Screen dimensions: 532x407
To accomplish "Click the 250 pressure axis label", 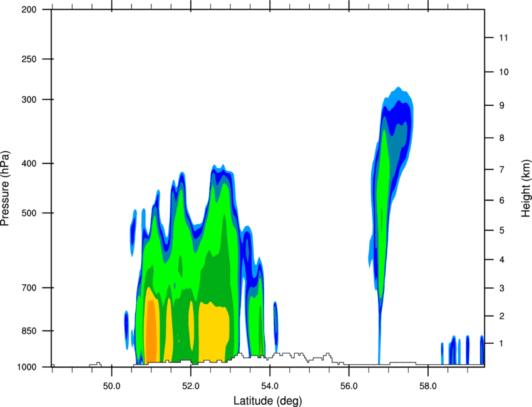I will coord(29,59).
